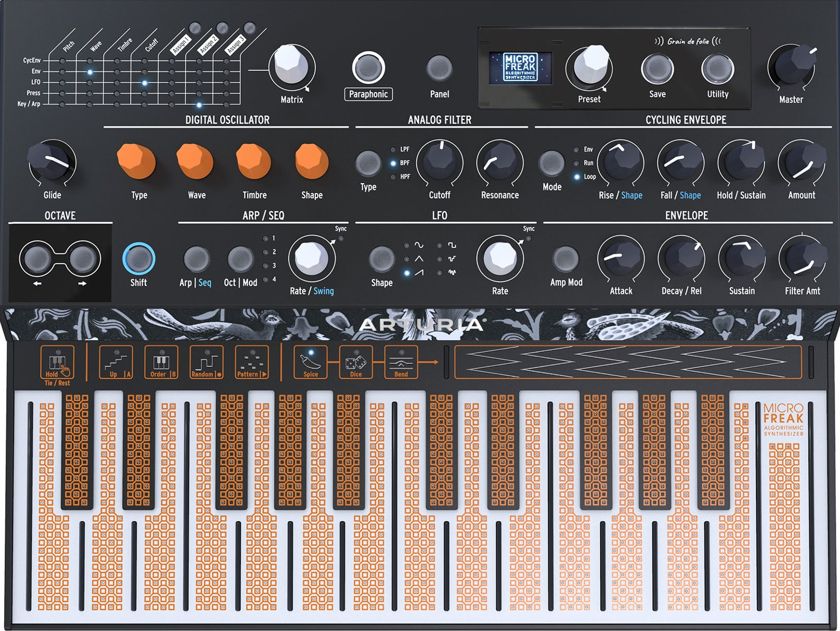840x631 pixels.
Task: Click the ARTURIA logo
Action: click(x=422, y=325)
